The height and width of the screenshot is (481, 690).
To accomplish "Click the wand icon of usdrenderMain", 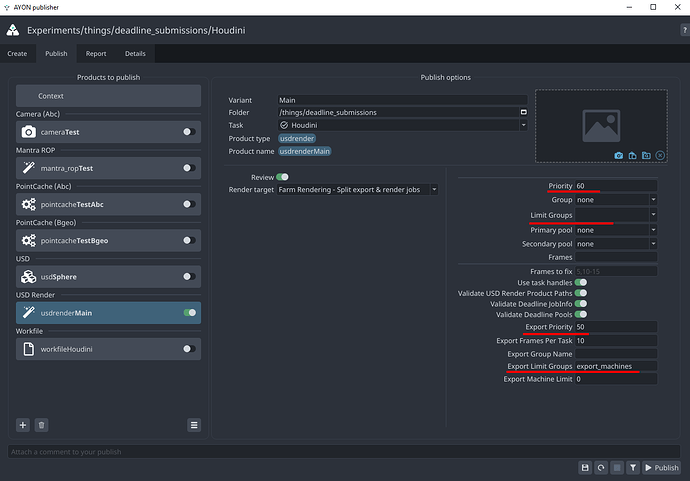I will click(x=29, y=312).
